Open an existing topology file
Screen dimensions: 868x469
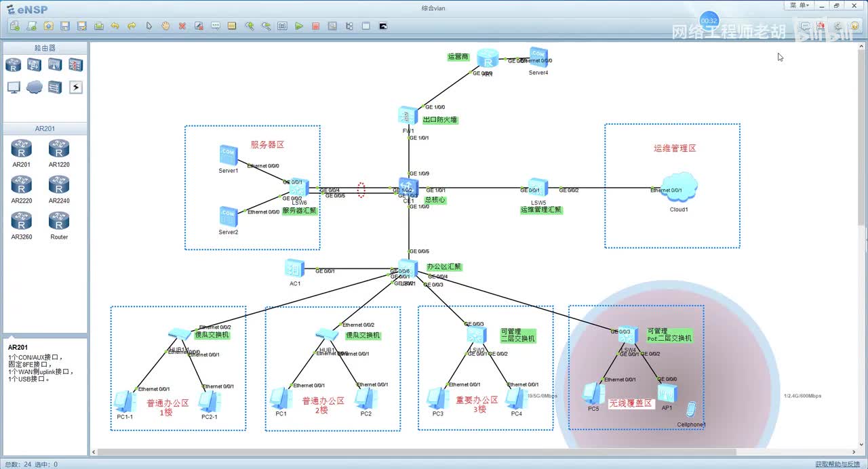(x=48, y=26)
